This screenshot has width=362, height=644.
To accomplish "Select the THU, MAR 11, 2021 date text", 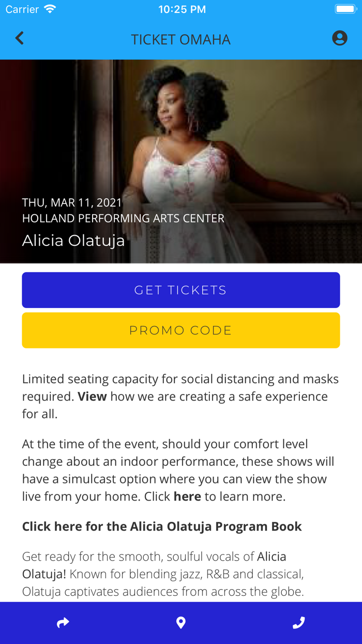I will (x=72, y=202).
